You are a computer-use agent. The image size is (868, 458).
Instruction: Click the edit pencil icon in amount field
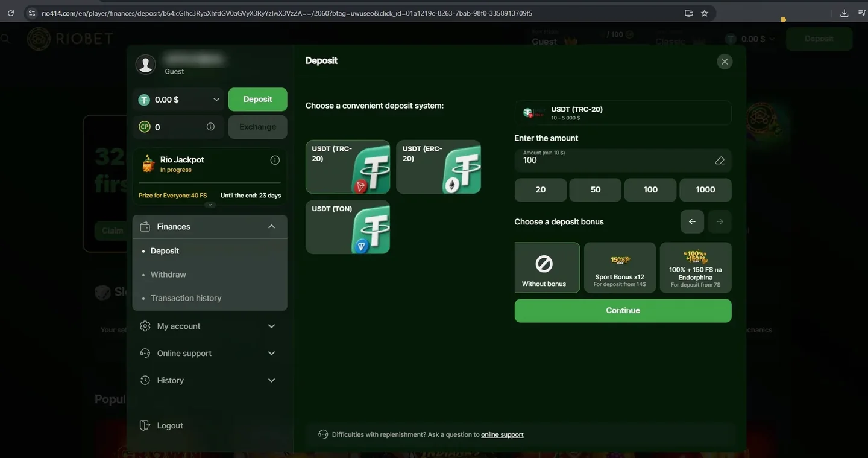(x=720, y=161)
